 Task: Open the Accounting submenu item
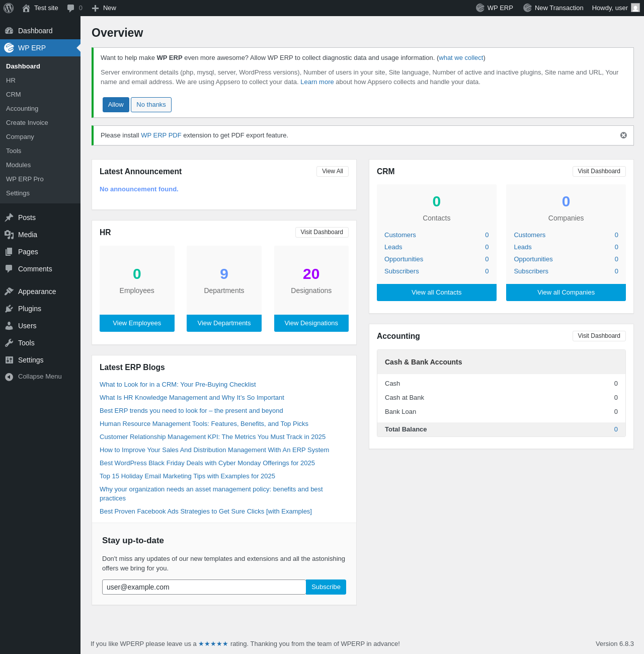click(22, 109)
